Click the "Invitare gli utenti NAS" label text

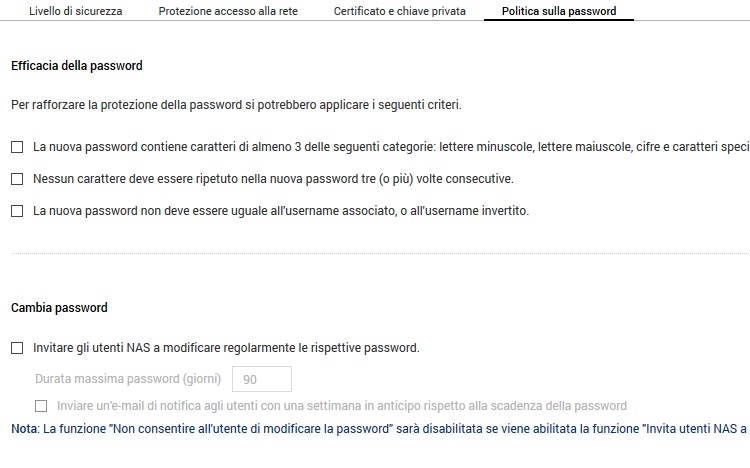[226, 348]
